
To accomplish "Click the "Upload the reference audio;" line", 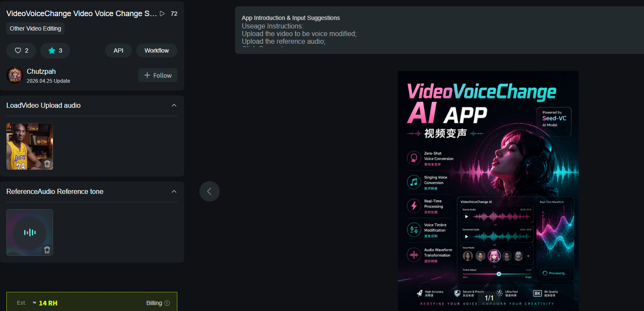I will click(284, 42).
